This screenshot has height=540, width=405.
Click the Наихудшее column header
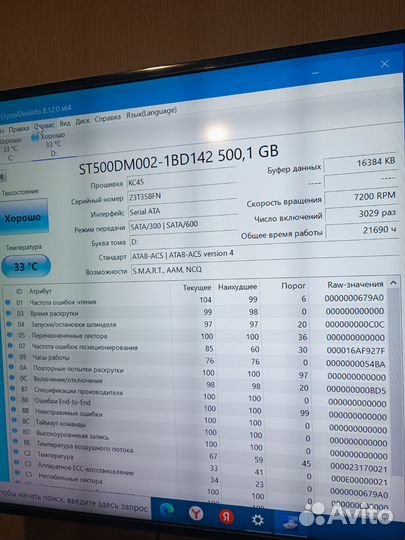237,286
